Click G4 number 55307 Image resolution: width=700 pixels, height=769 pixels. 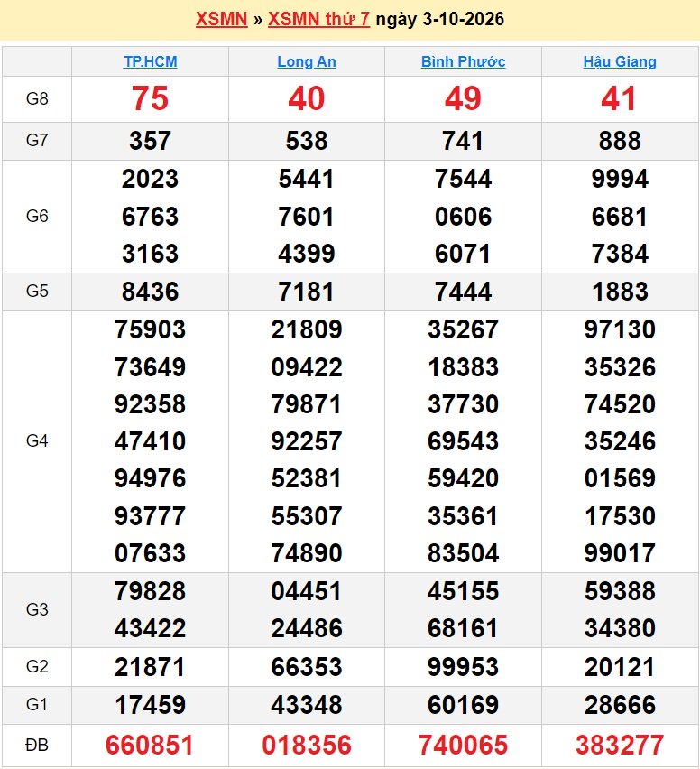click(307, 516)
